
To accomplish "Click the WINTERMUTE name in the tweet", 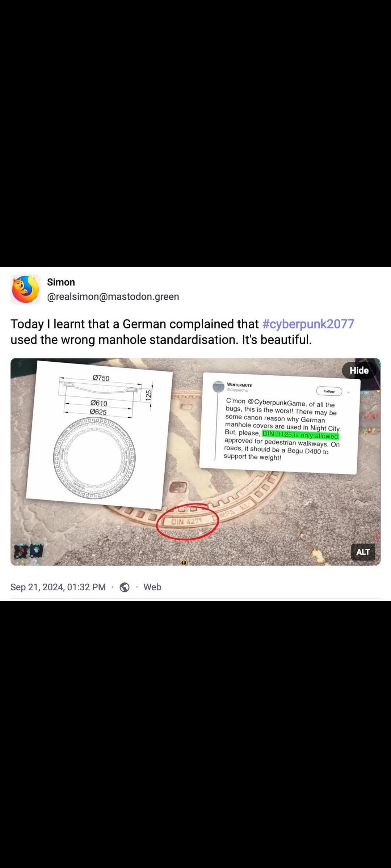I will (239, 385).
